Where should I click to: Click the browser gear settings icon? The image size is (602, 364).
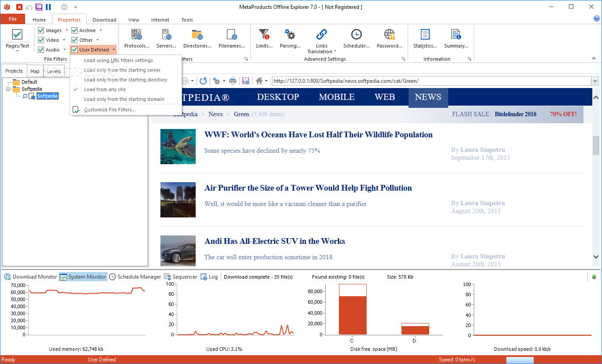(x=216, y=81)
